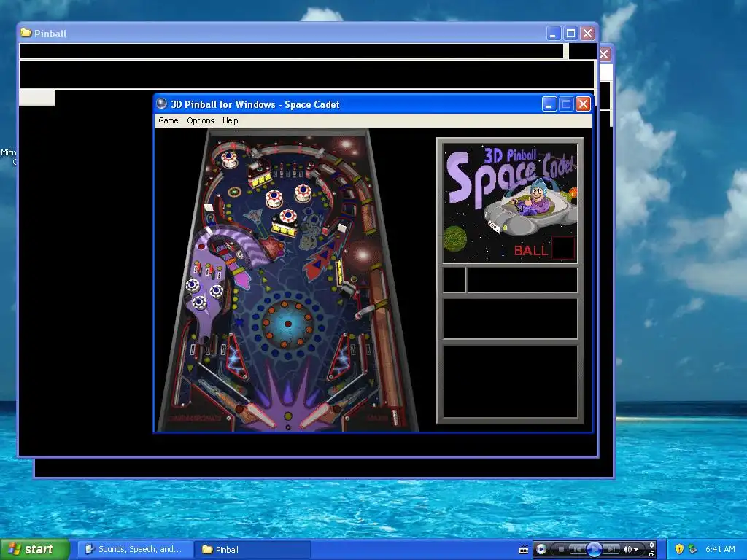Image resolution: width=747 pixels, height=560 pixels.
Task: Click the Windows Media Player logo in taskbar
Action: point(541,549)
